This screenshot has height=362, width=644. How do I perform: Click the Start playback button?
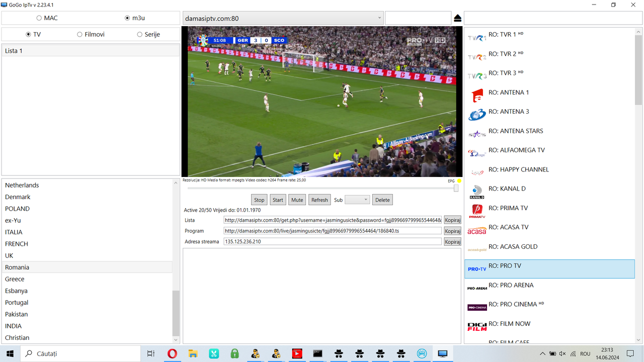(x=278, y=200)
